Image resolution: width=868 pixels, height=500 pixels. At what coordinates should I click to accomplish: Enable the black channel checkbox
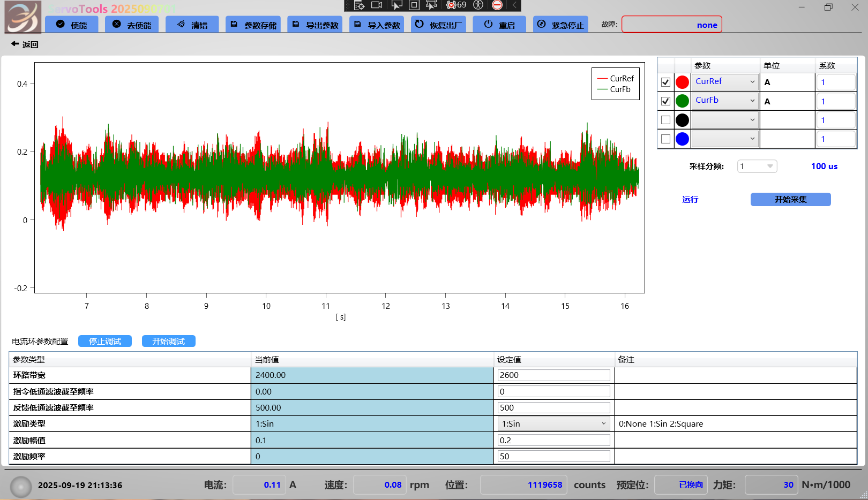click(665, 120)
